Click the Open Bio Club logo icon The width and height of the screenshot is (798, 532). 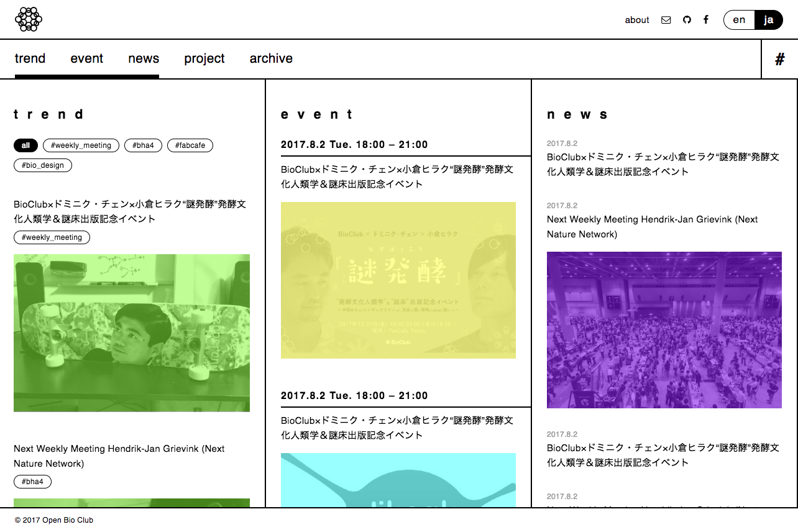click(29, 19)
